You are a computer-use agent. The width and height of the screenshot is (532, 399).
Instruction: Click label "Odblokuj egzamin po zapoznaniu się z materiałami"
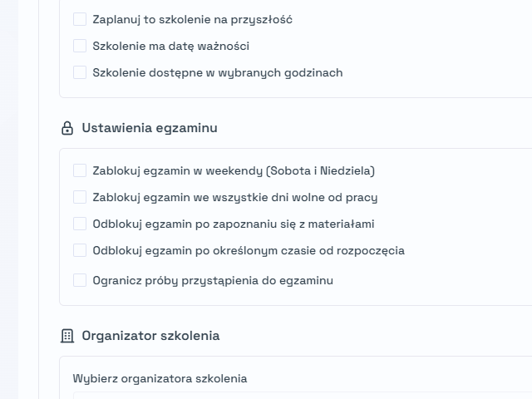pos(234,224)
